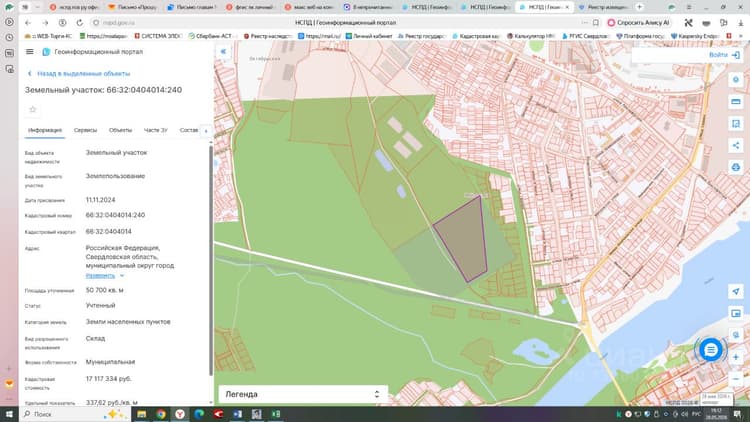The width and height of the screenshot is (750, 422).
Task: Go to my location with the arrow icon
Action: point(736,291)
